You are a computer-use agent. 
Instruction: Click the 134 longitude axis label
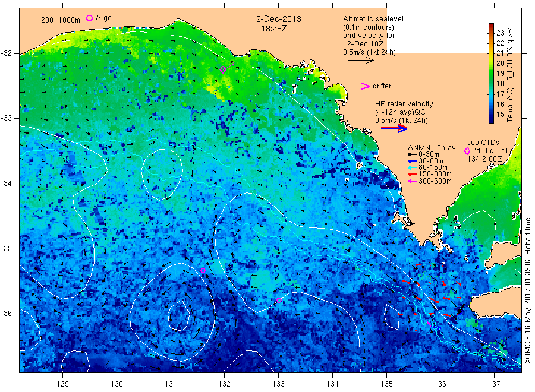coord(332,384)
